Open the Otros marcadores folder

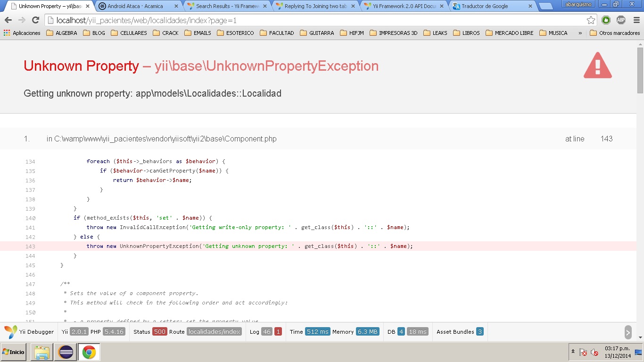(x=615, y=33)
